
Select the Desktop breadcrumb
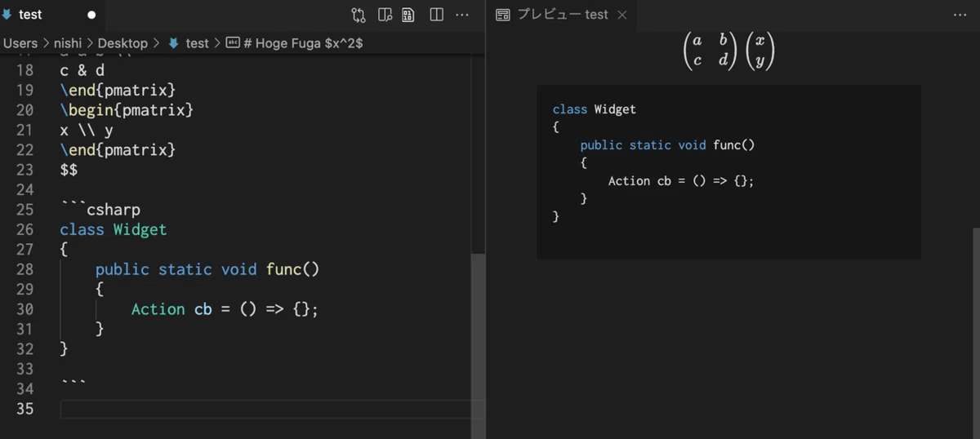coord(122,43)
